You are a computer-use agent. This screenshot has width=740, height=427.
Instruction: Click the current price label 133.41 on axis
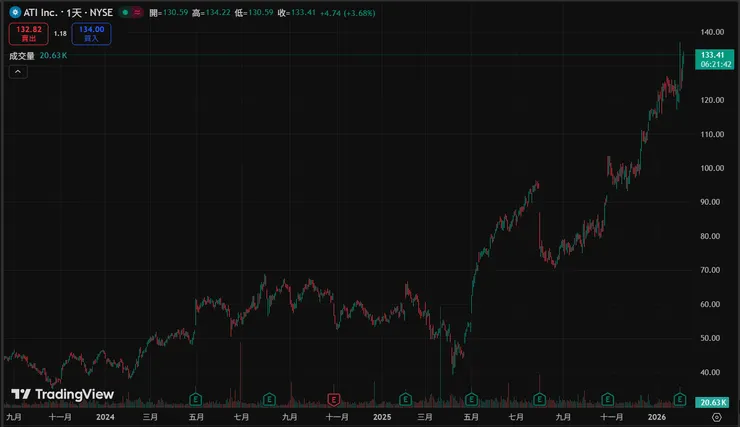coord(715,59)
